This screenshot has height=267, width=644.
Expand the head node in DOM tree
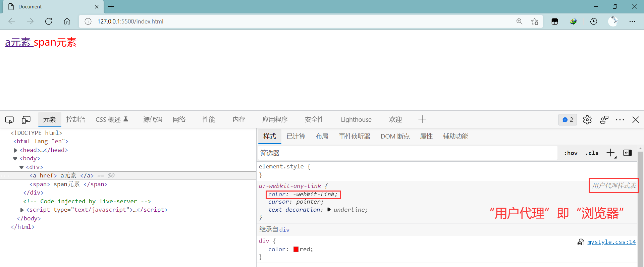coord(15,150)
